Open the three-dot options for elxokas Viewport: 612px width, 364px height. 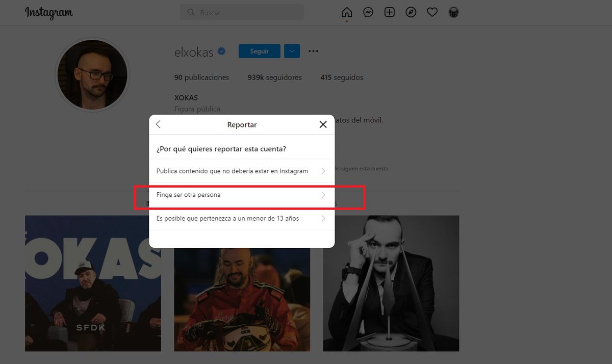coord(314,51)
